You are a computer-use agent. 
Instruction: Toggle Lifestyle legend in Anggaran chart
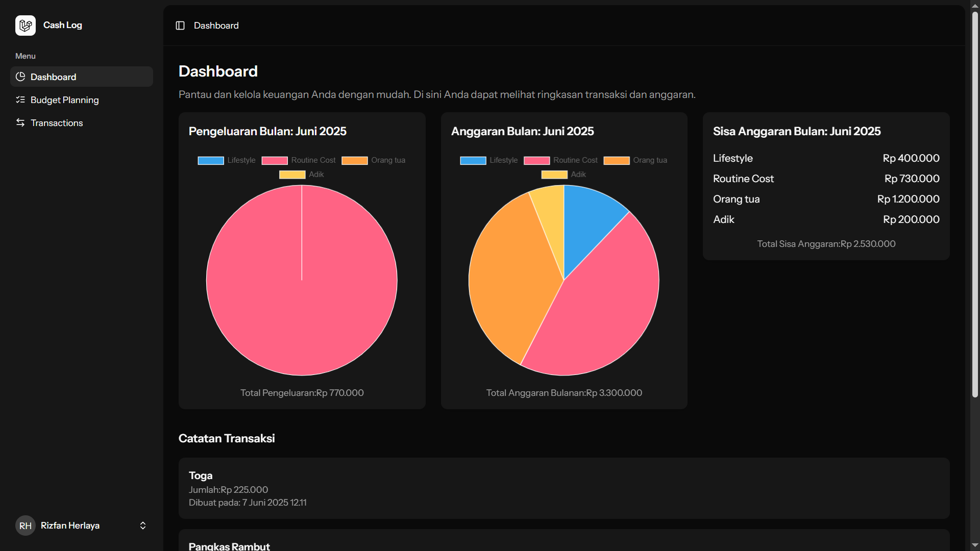click(x=489, y=160)
